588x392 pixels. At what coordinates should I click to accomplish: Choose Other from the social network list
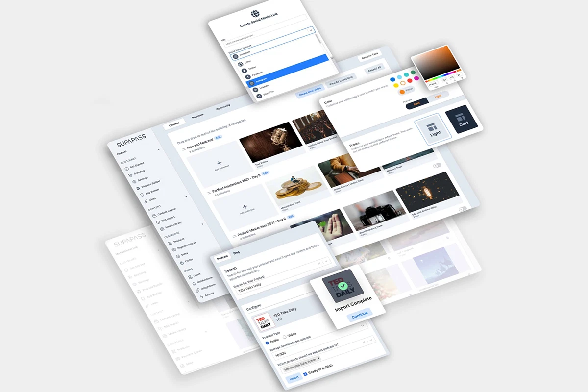pos(244,63)
